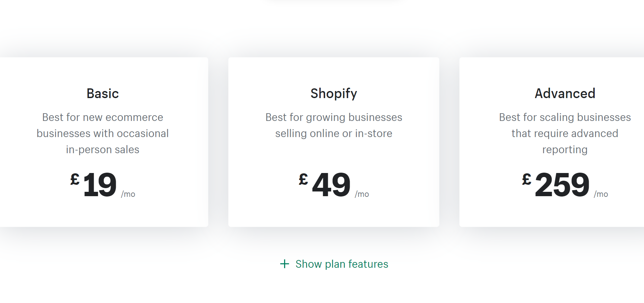Select the Basic plan heading

pos(103,93)
